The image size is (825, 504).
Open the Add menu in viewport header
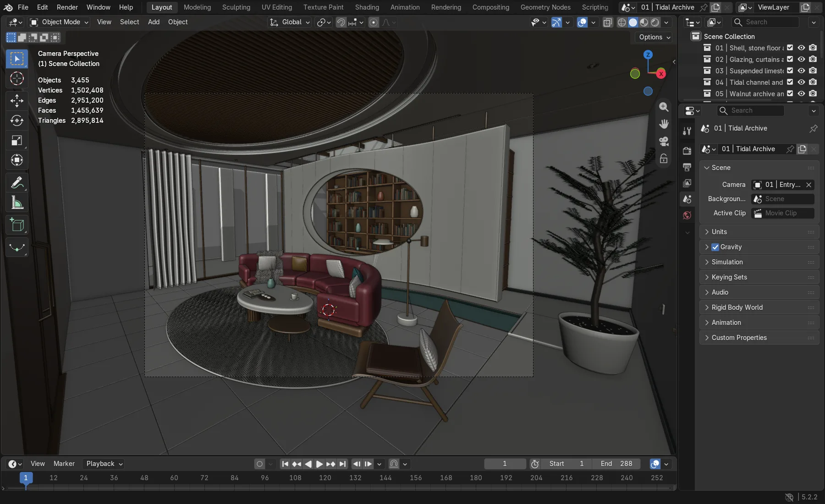(x=154, y=22)
